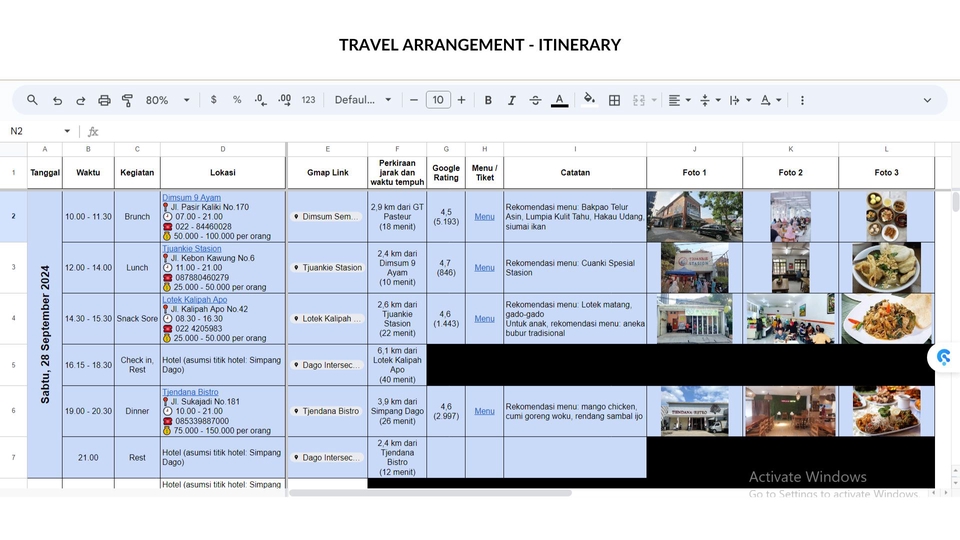The width and height of the screenshot is (960, 540).
Task: Format as currency with dollar icon
Action: click(213, 100)
